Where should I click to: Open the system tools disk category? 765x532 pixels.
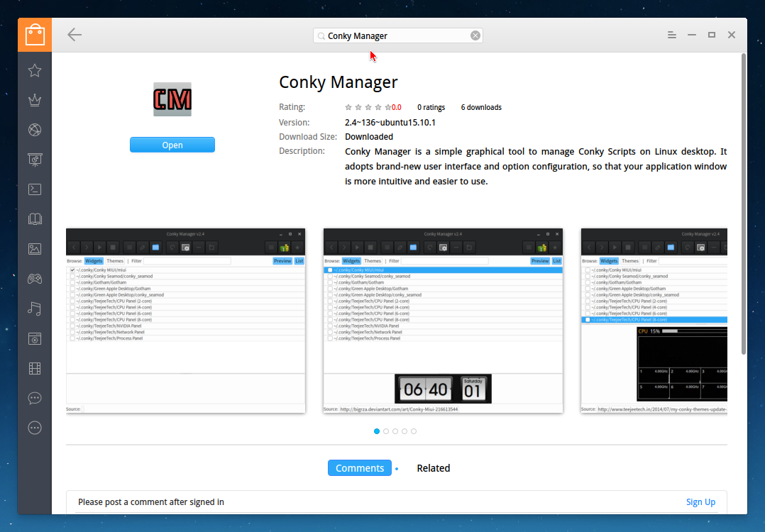35,339
